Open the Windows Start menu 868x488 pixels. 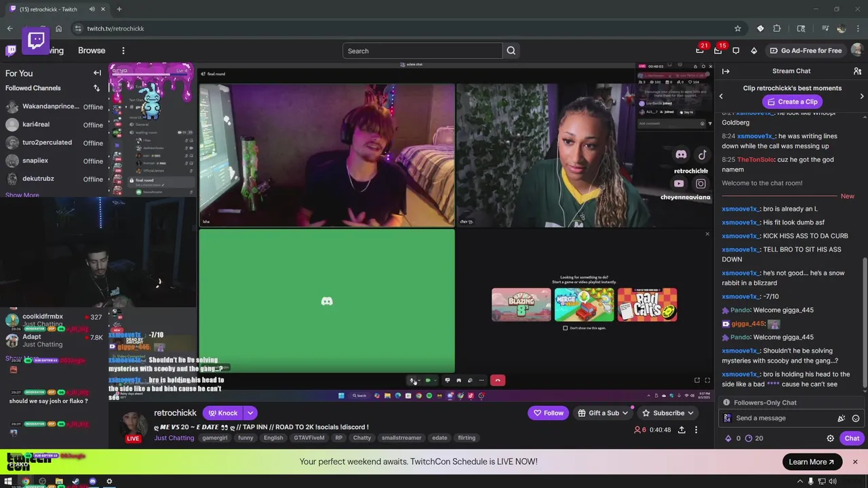coord(8,482)
